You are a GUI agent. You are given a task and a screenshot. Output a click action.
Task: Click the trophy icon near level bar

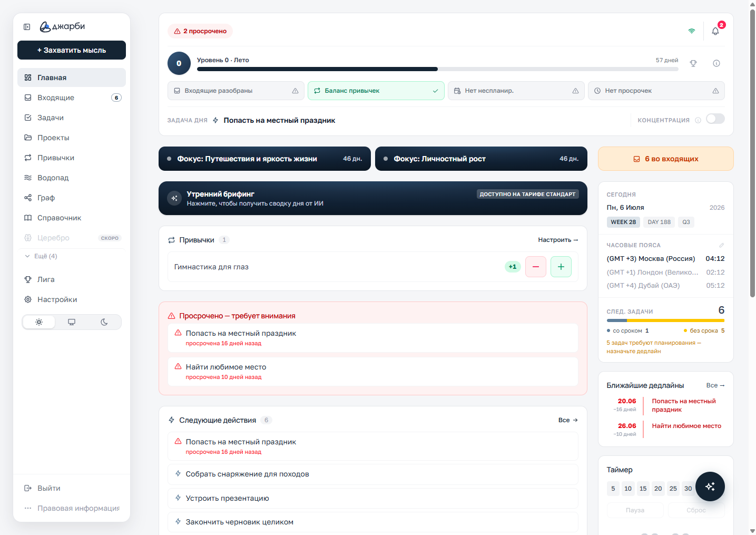tap(693, 63)
